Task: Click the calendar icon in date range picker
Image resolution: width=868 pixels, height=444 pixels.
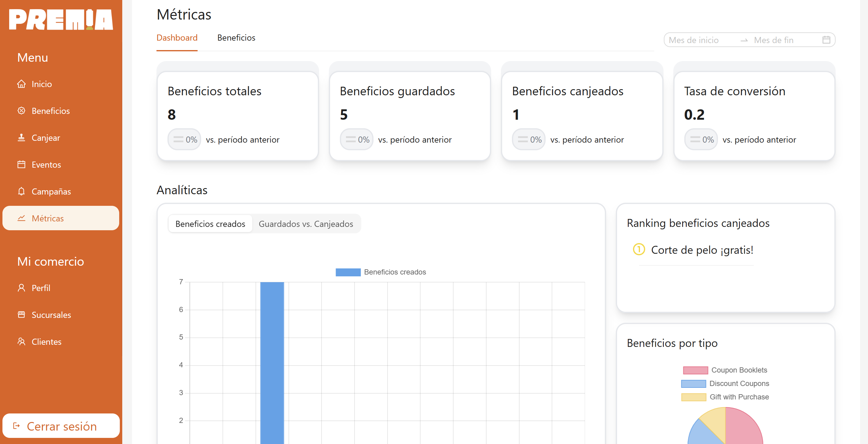Action: pos(826,40)
